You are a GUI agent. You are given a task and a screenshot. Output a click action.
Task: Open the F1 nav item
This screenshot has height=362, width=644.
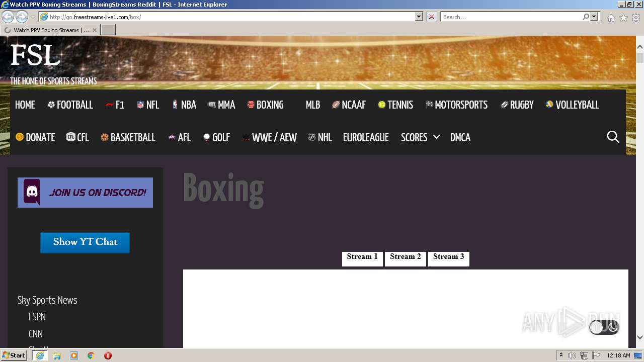[115, 105]
